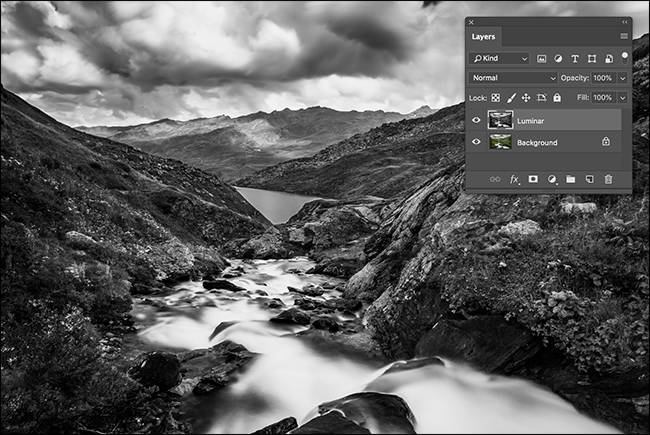650x435 pixels.
Task: Select the Background layer thumbnail
Action: pos(500,143)
